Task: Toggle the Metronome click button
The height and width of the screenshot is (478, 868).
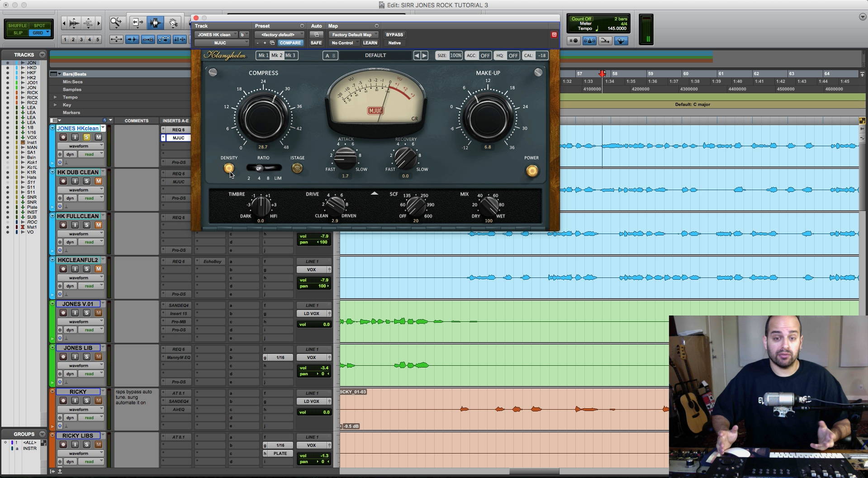Action: tap(589, 41)
